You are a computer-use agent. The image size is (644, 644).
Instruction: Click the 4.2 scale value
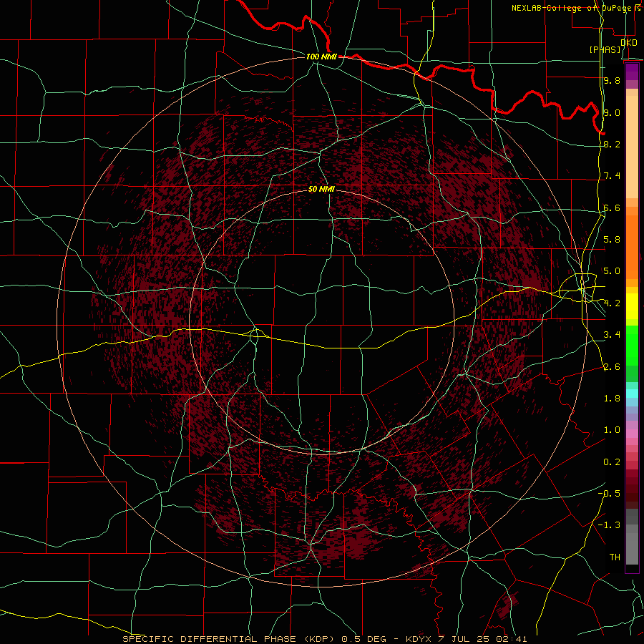(612, 303)
